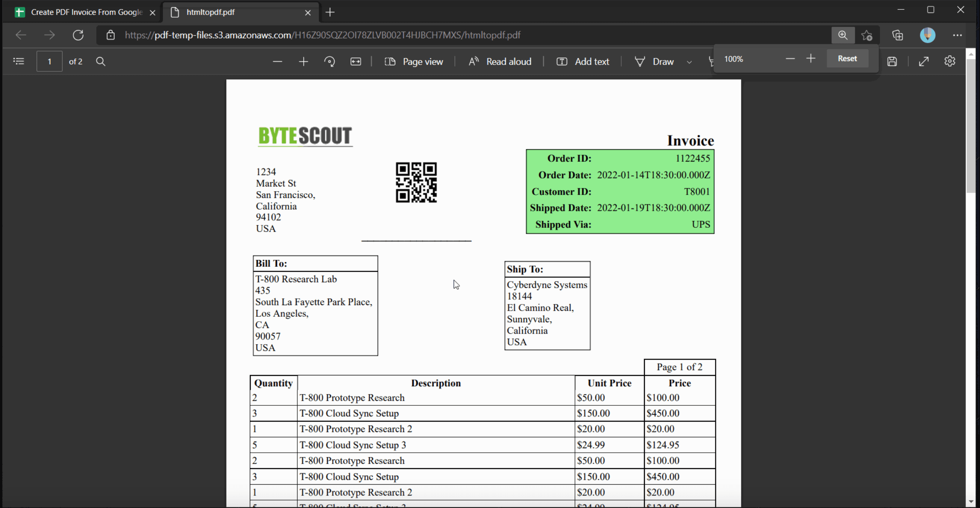Click the Add text tool
This screenshot has height=508, width=980.
(583, 61)
